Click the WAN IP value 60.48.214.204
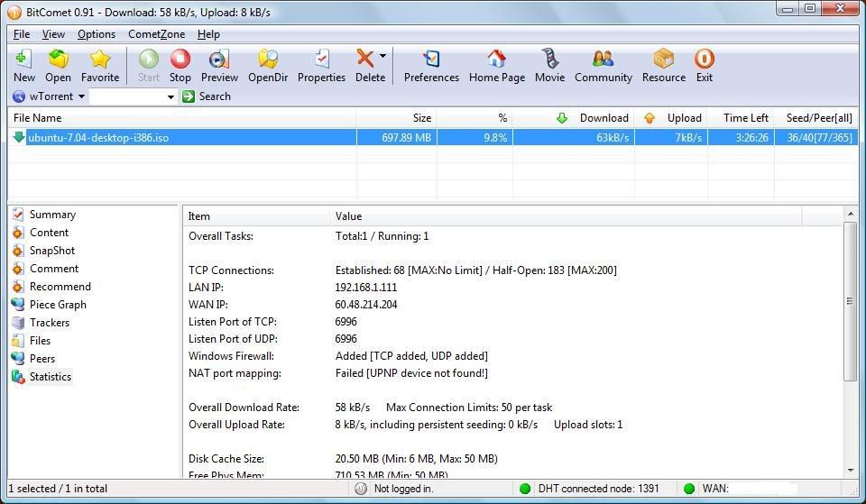The image size is (866, 504). point(366,305)
